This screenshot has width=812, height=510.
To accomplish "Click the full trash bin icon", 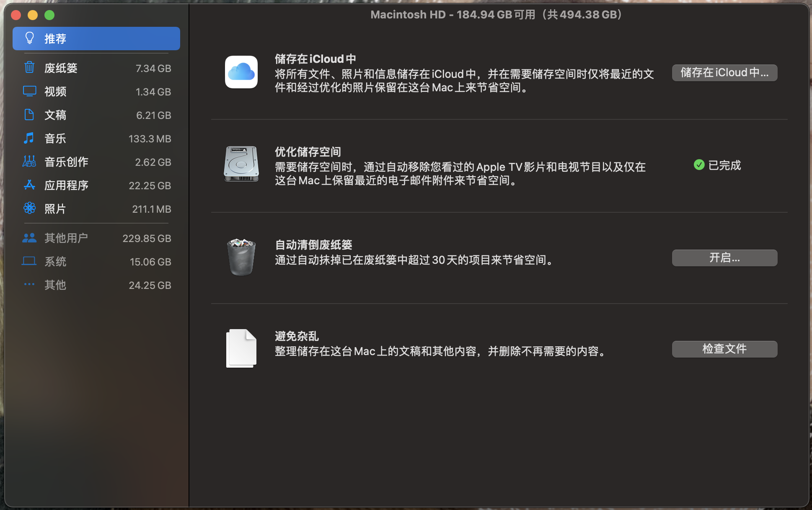I will (241, 257).
